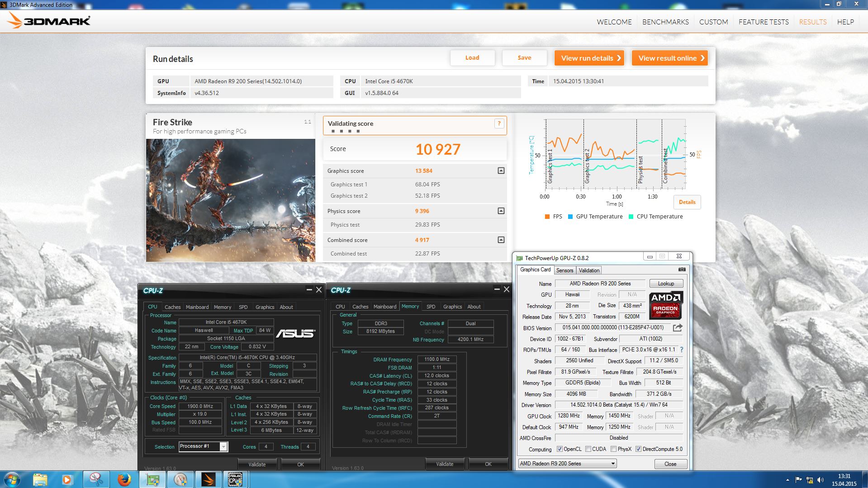Open Firefox from taskbar
Screen dimensions: 868x488
[x=124, y=479]
